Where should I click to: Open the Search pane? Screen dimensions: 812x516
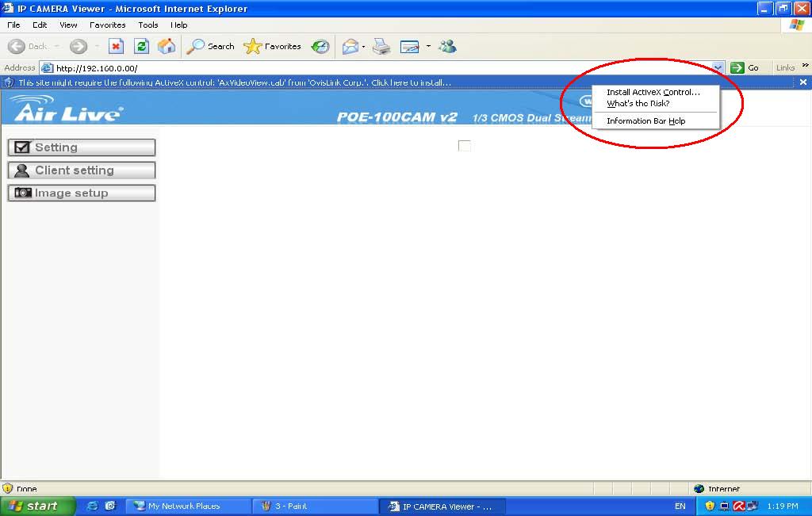tap(211, 47)
